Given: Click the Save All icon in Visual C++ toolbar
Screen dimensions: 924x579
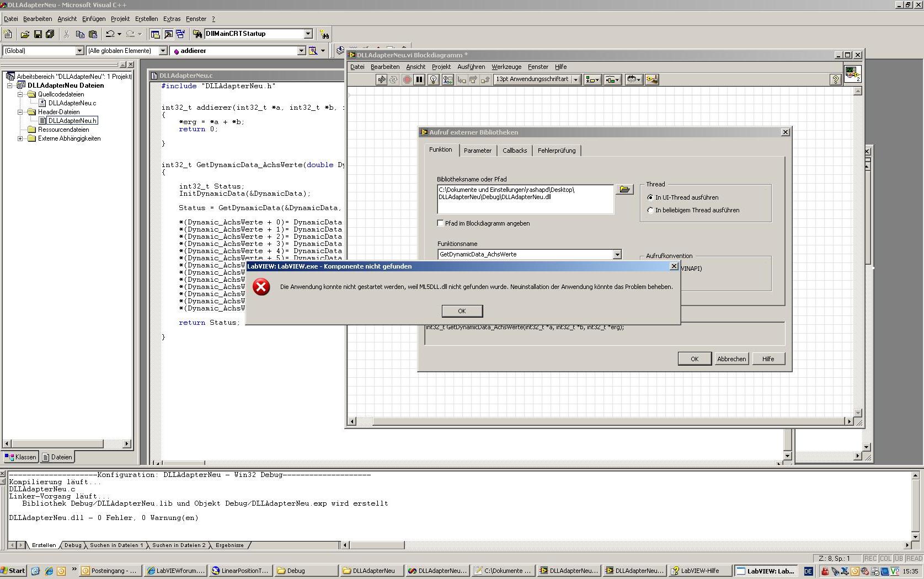Looking at the screenshot, I should click(50, 34).
